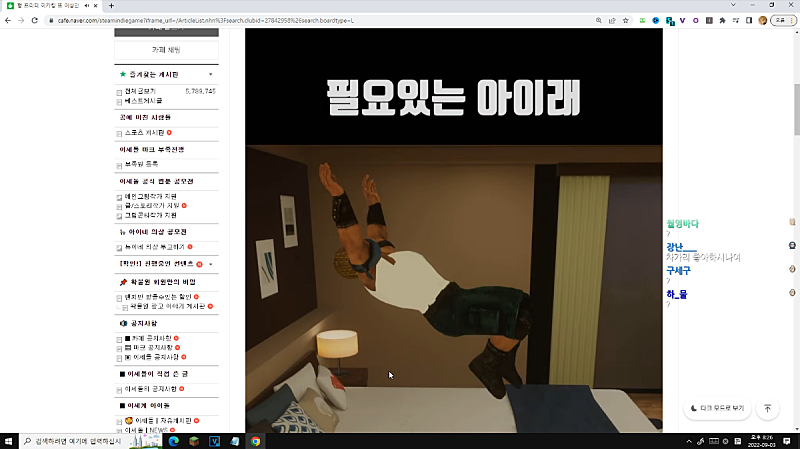Open the 이세돌 | NEWS board
Viewport: 800px width, 449px height.
(x=146, y=430)
